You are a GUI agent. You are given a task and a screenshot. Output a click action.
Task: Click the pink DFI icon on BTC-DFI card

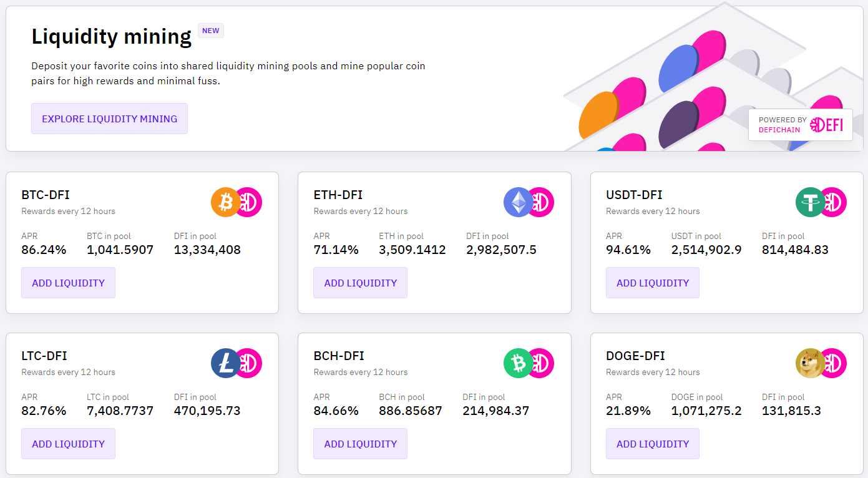tap(251, 202)
